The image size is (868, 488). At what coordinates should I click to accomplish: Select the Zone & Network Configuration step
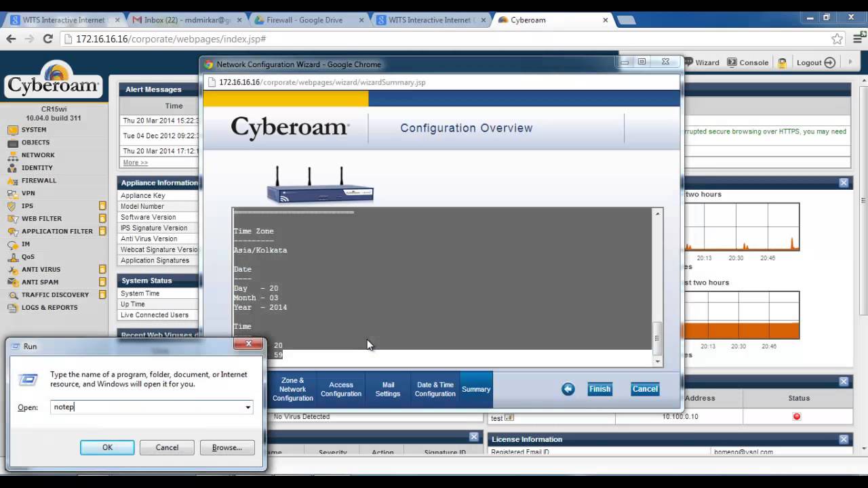point(292,390)
